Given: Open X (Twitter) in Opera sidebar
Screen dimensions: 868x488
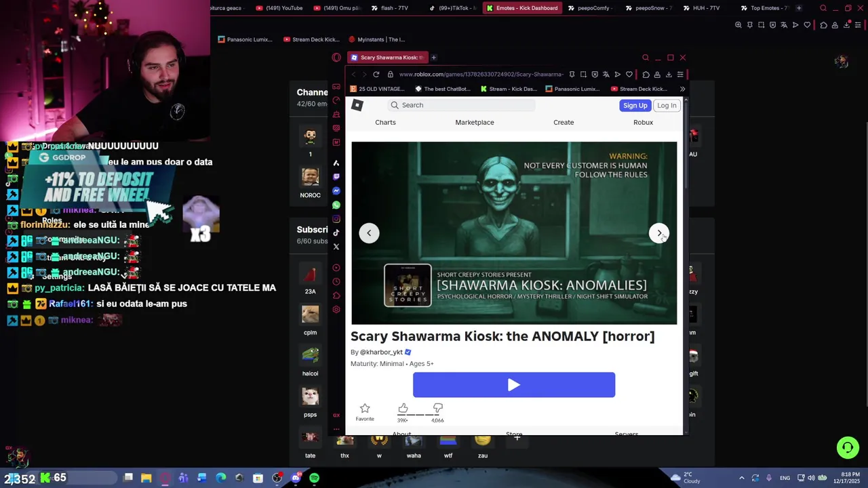Looking at the screenshot, I should point(336,247).
